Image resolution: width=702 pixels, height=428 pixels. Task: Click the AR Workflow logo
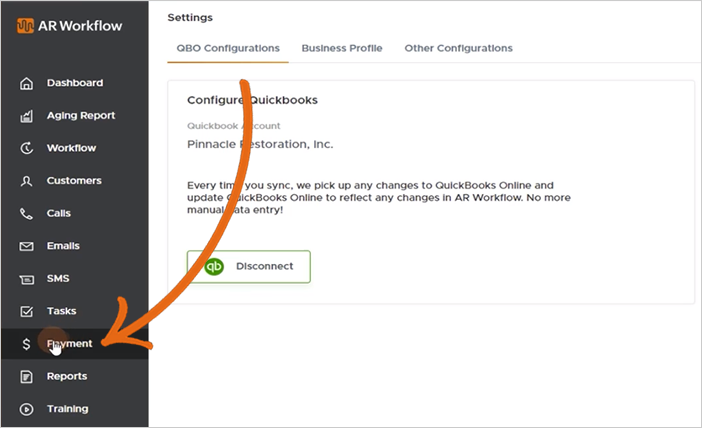tap(70, 25)
